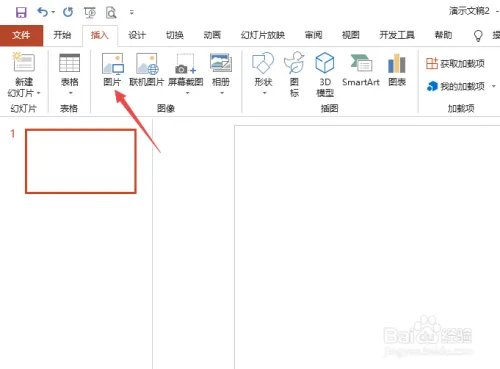
Task: Switch to the 审阅 tab
Action: click(313, 35)
